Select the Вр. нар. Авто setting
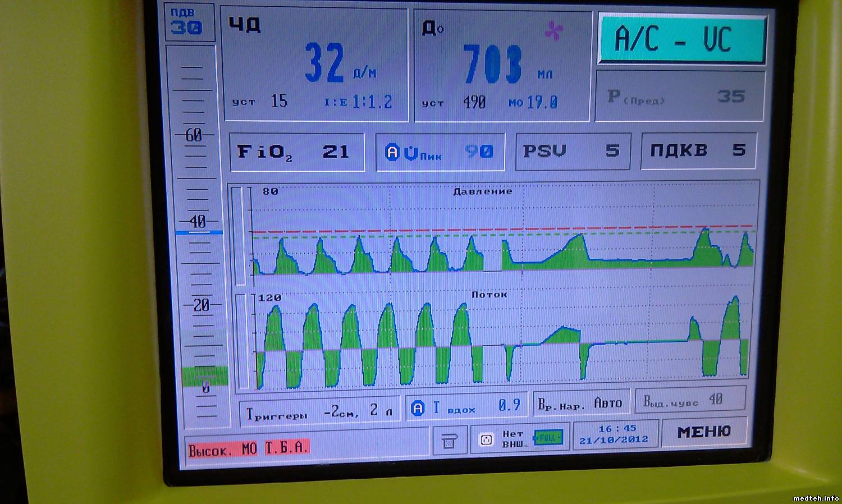This screenshot has height=504, width=842. [580, 404]
